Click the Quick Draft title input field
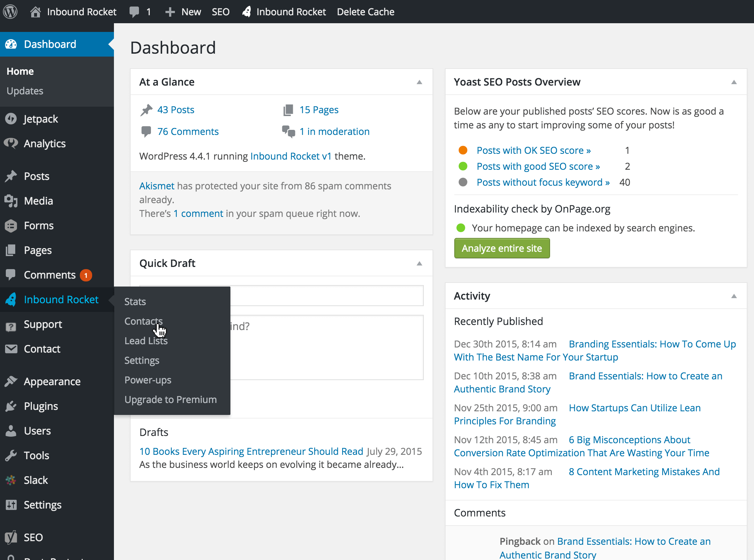Image resolution: width=754 pixels, height=560 pixels. (327, 296)
